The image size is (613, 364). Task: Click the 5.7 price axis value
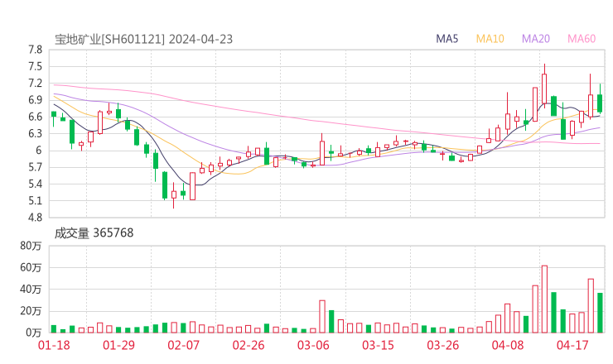pos(35,167)
